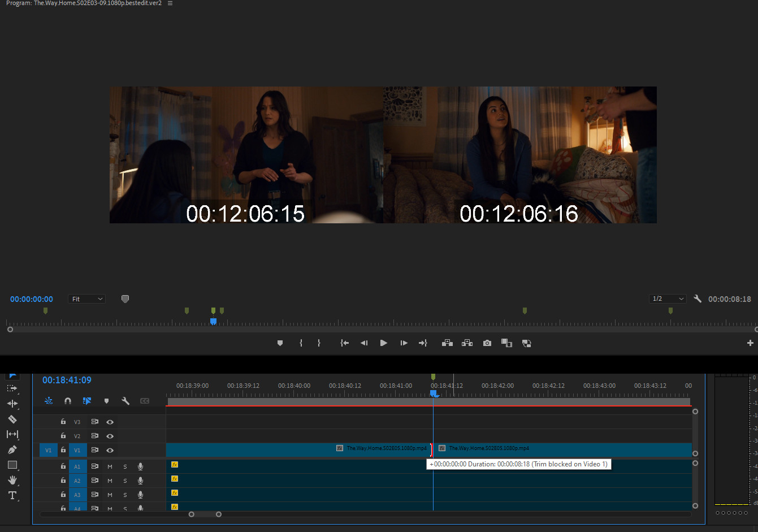
Task: Toggle A1 track targeting
Action: coord(77,466)
